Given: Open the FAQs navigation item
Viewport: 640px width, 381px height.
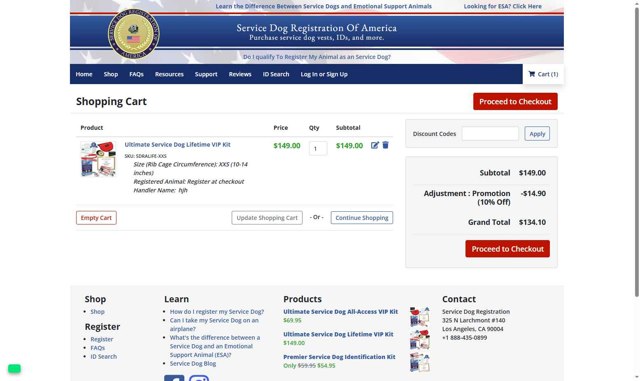Looking at the screenshot, I should coord(136,74).
